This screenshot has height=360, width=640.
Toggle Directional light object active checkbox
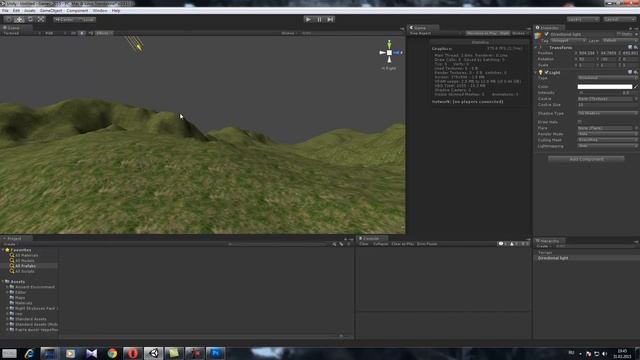point(547,34)
